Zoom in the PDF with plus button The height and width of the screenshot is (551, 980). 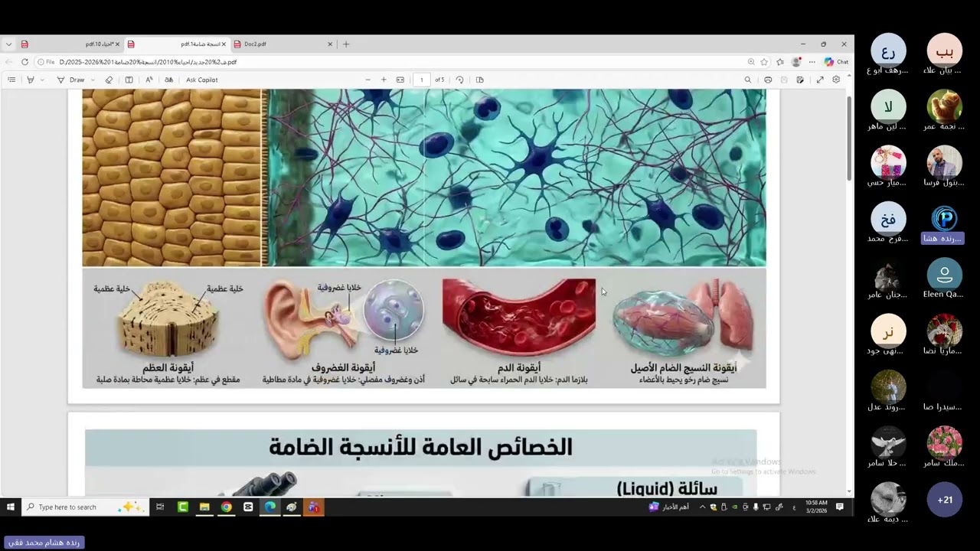click(384, 80)
